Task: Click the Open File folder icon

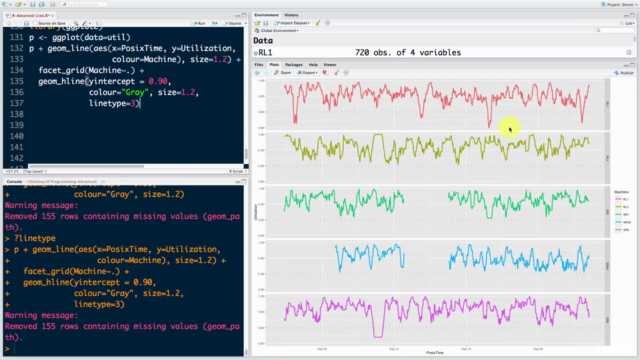Action: [x=18, y=4]
